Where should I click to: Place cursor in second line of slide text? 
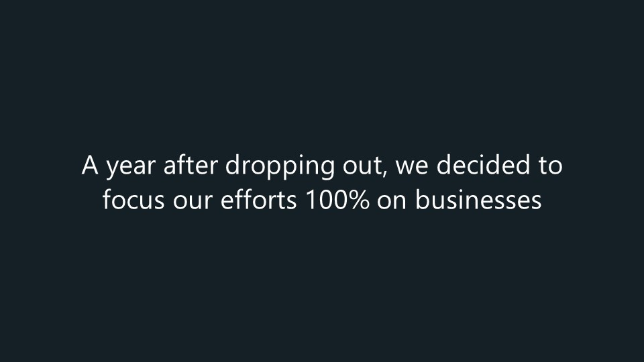click(x=322, y=200)
